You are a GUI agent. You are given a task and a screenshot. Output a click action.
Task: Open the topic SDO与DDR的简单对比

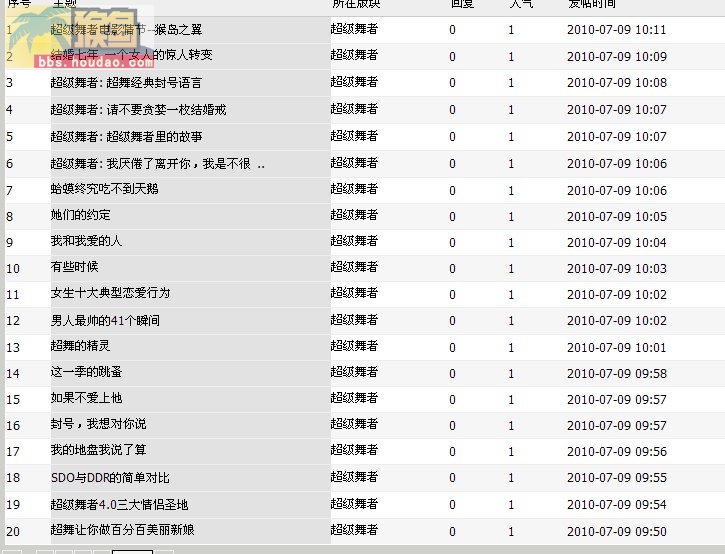[110, 478]
